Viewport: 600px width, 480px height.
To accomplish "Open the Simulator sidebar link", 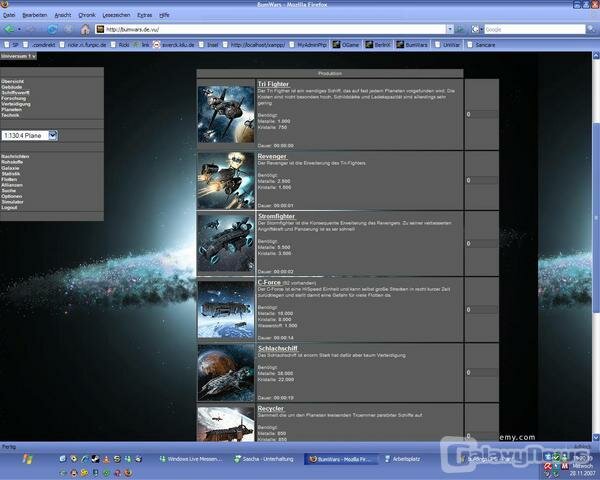I will (x=12, y=202).
